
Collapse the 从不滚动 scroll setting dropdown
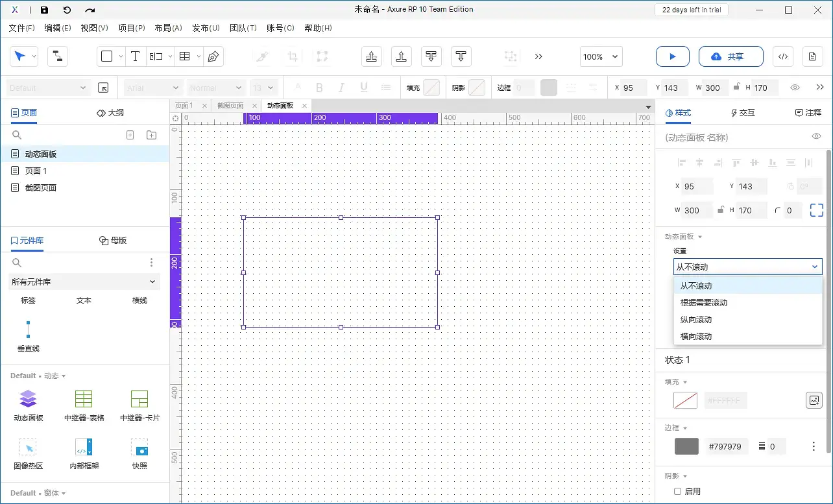pyautogui.click(x=747, y=267)
